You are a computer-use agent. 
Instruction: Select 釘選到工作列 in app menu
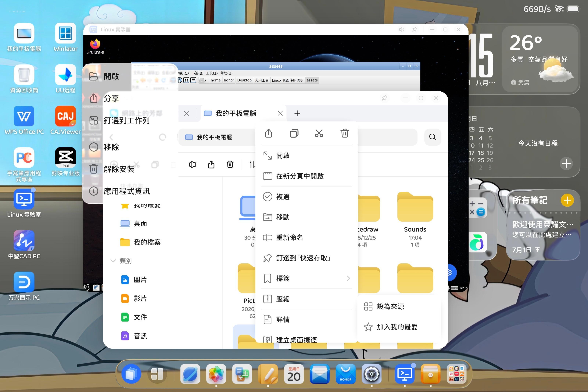point(130,120)
